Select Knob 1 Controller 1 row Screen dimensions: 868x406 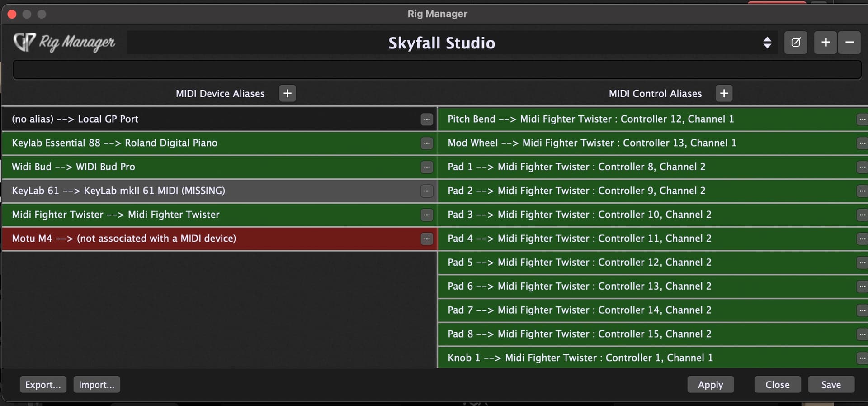pyautogui.click(x=653, y=358)
